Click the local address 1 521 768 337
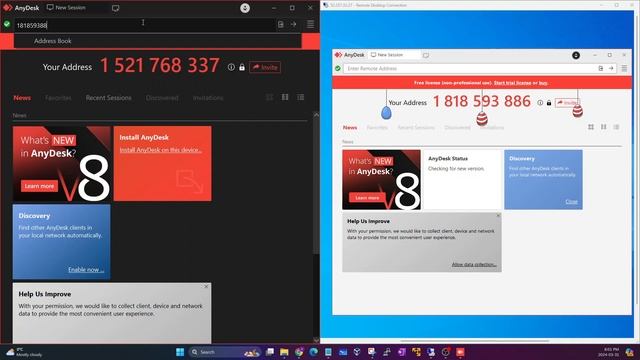640x360 pixels. [160, 65]
